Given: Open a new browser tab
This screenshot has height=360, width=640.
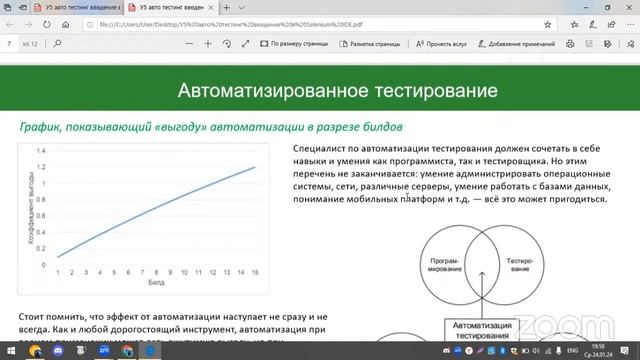Looking at the screenshot, I should [x=227, y=7].
